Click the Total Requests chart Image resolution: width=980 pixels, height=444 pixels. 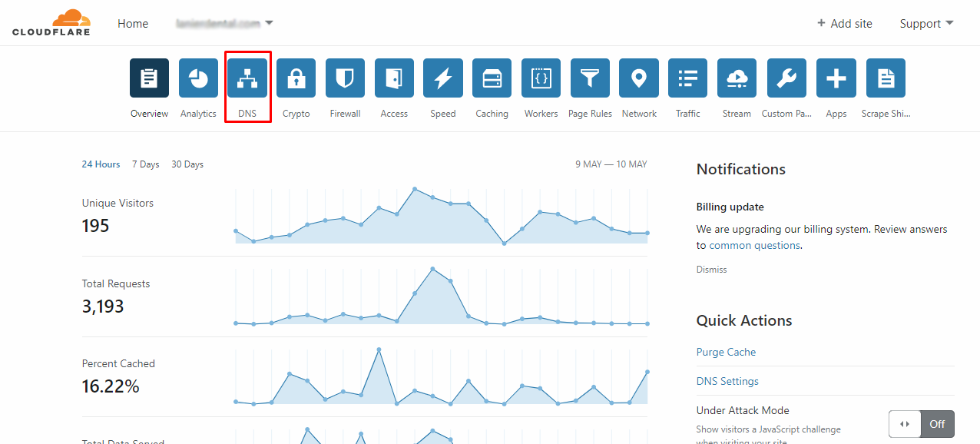(442, 296)
